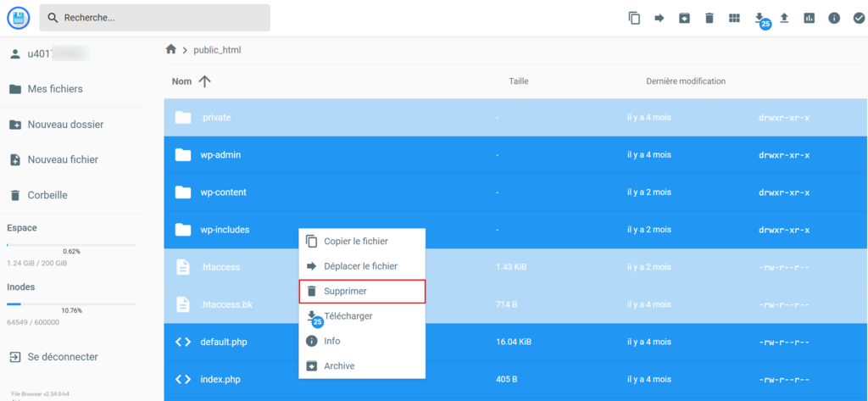The image size is (868, 401).
Task: Sort by Nom column arrow
Action: pyautogui.click(x=205, y=81)
